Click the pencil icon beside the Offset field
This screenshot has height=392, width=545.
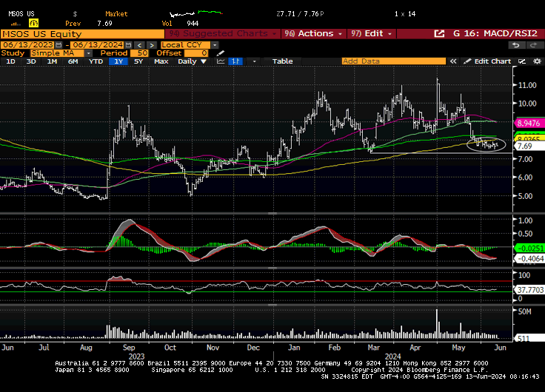click(221, 53)
